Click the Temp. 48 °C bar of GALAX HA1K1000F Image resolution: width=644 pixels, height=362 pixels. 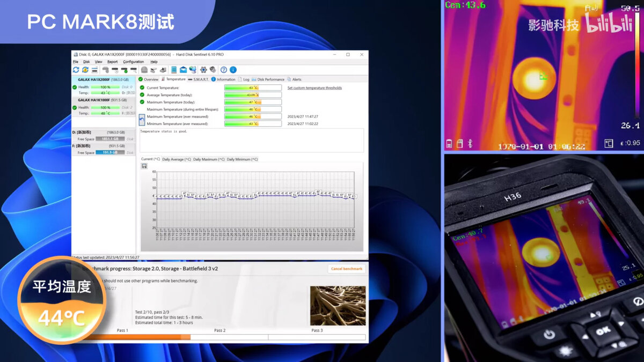pyautogui.click(x=105, y=113)
